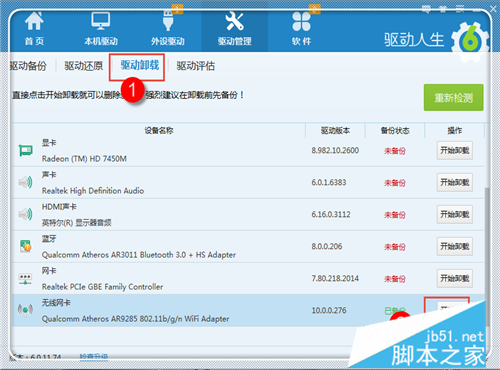Open 本机驱动 monitor icon tab
This screenshot has height=370, width=500.
(x=101, y=21)
